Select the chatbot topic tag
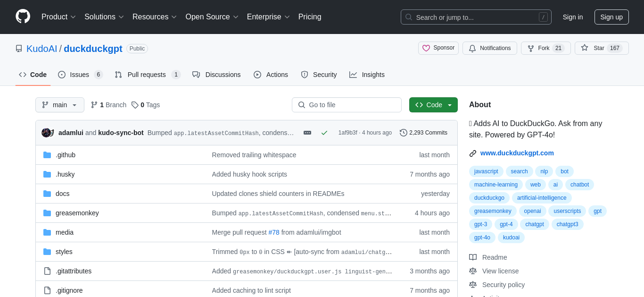The height and width of the screenshot is (297, 644). pyautogui.click(x=579, y=185)
